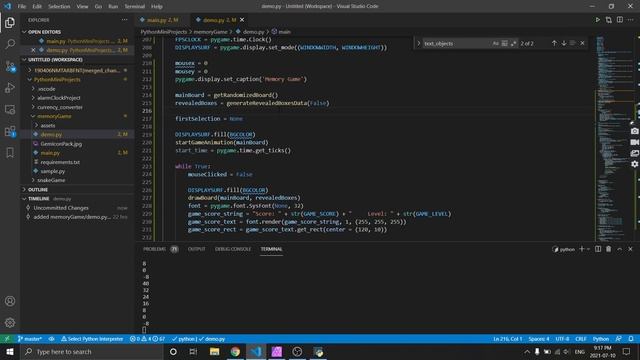The width and height of the screenshot is (640, 360).
Task: Open editor More Actions ellipsis
Action: click(631, 20)
